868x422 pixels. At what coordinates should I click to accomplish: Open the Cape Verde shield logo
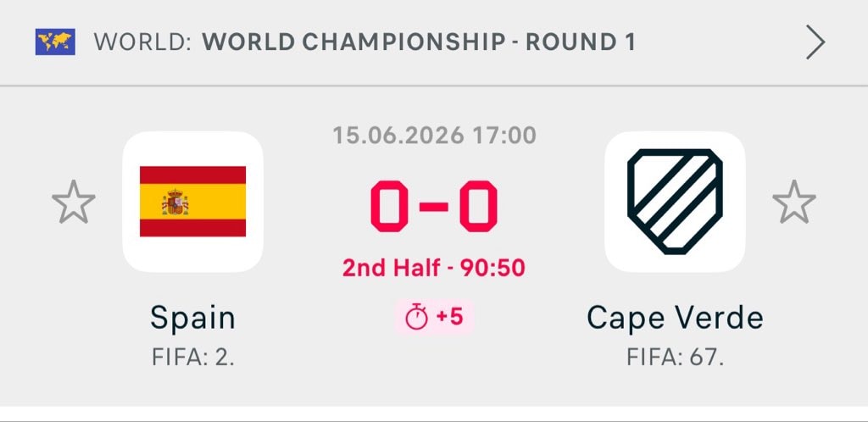pyautogui.click(x=675, y=202)
